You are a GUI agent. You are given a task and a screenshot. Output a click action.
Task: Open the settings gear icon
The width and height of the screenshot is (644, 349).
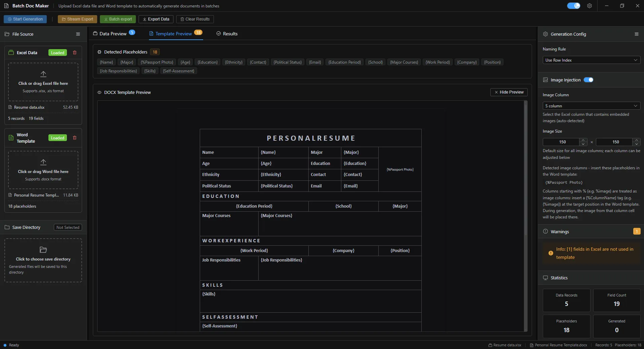pyautogui.click(x=590, y=6)
